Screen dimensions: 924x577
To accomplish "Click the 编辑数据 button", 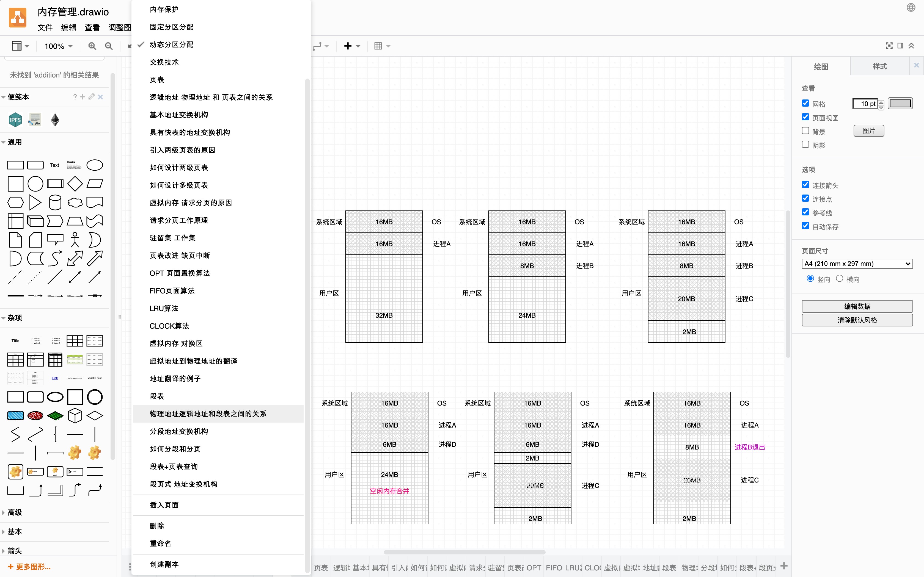I will (857, 306).
